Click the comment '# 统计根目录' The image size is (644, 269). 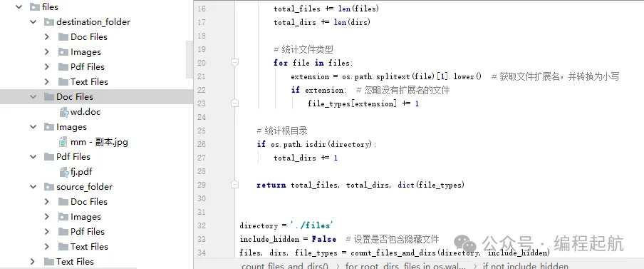pos(282,131)
